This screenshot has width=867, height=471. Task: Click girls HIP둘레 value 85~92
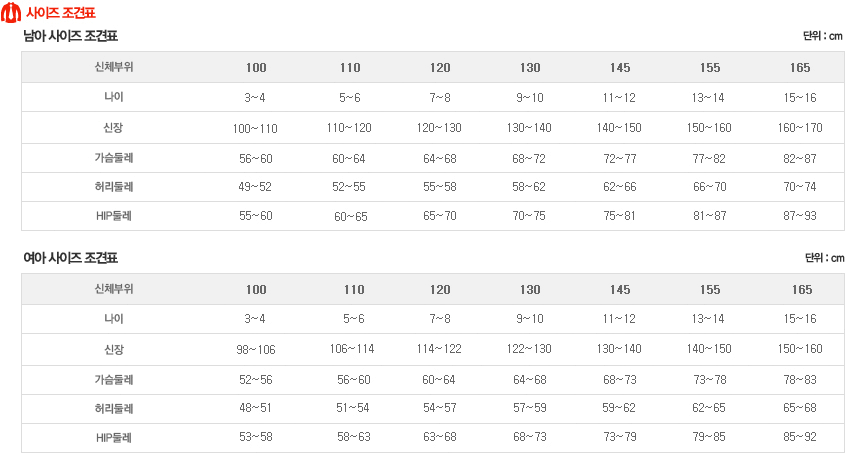coord(800,437)
